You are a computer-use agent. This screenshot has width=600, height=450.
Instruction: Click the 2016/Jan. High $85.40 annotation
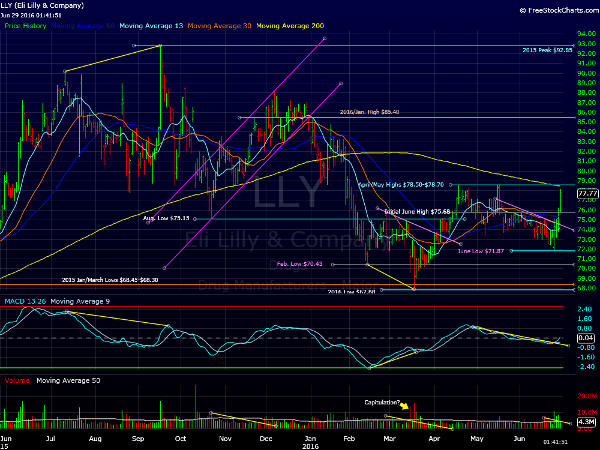pyautogui.click(x=370, y=112)
